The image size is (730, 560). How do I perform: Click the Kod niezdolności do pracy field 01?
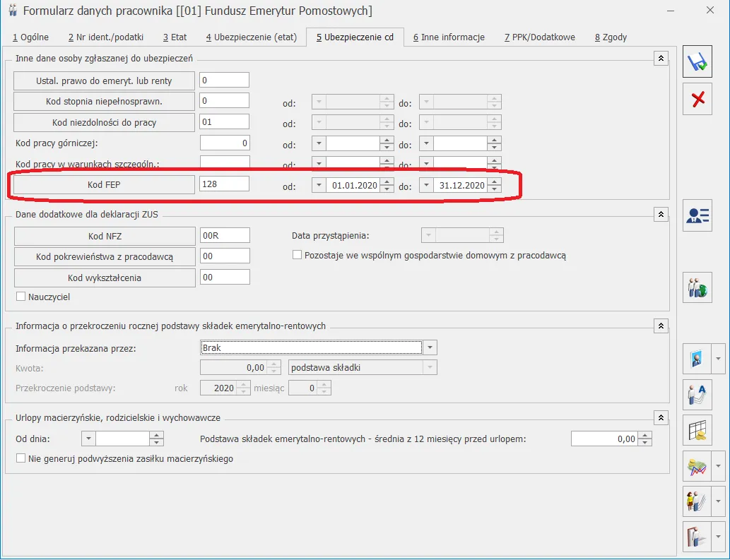225,122
